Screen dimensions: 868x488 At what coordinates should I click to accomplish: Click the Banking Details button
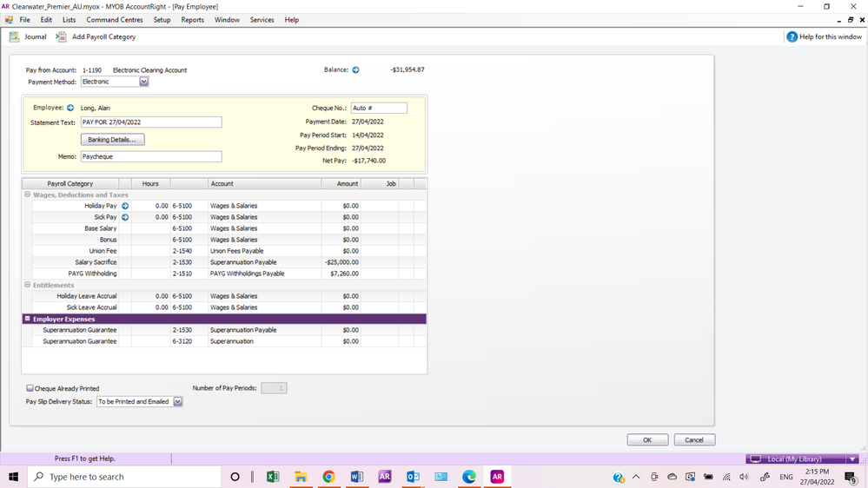pyautogui.click(x=112, y=140)
